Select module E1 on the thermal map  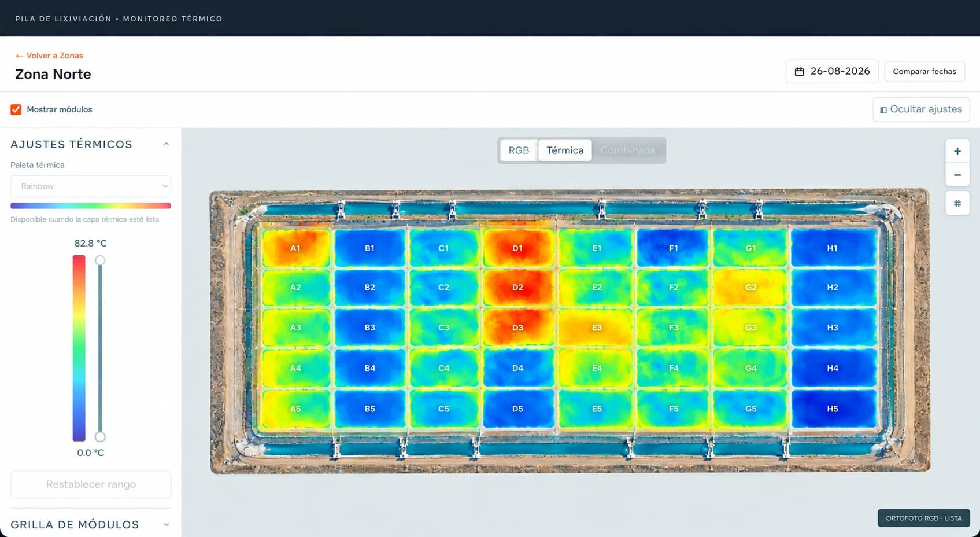597,248
